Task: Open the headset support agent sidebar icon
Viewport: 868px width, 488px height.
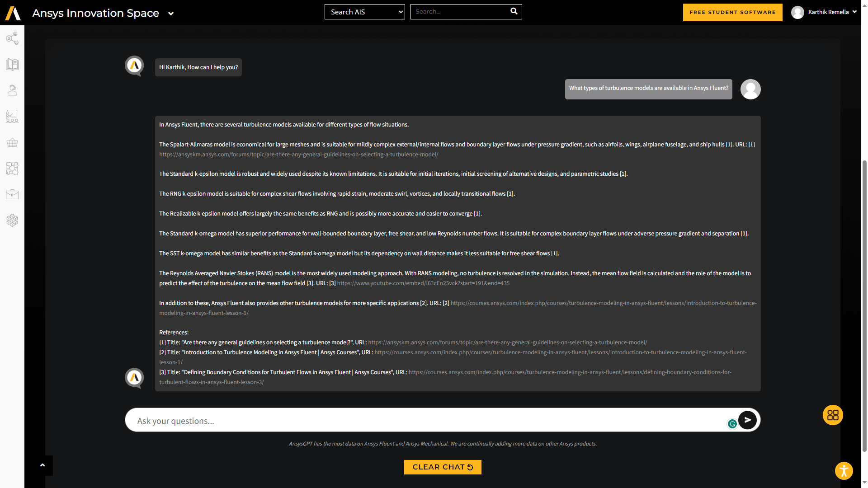Action: (12, 90)
